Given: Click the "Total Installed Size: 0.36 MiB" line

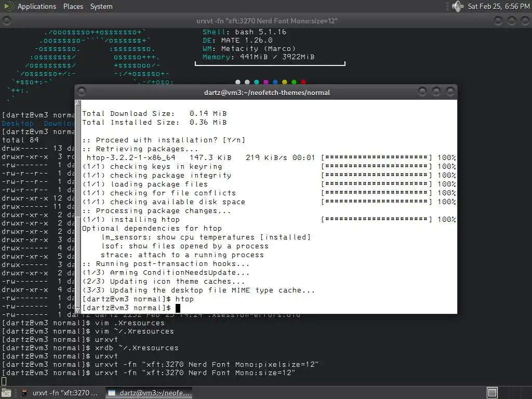Looking at the screenshot, I should [x=154, y=123].
